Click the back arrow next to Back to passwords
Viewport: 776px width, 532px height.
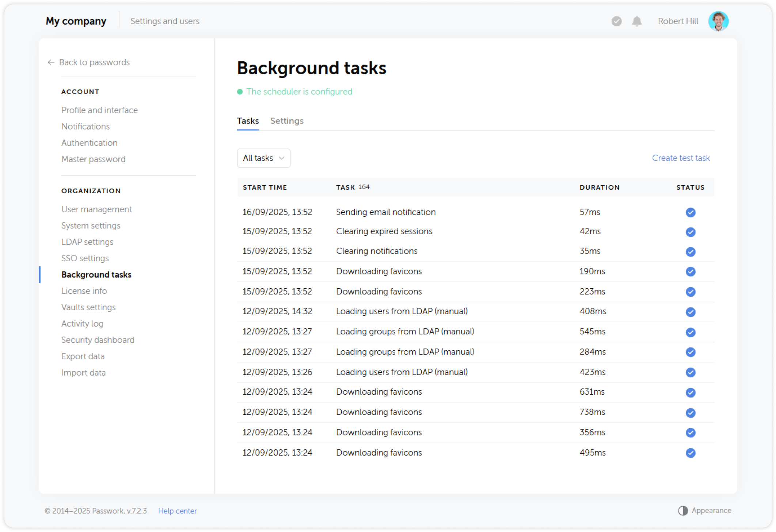click(50, 62)
